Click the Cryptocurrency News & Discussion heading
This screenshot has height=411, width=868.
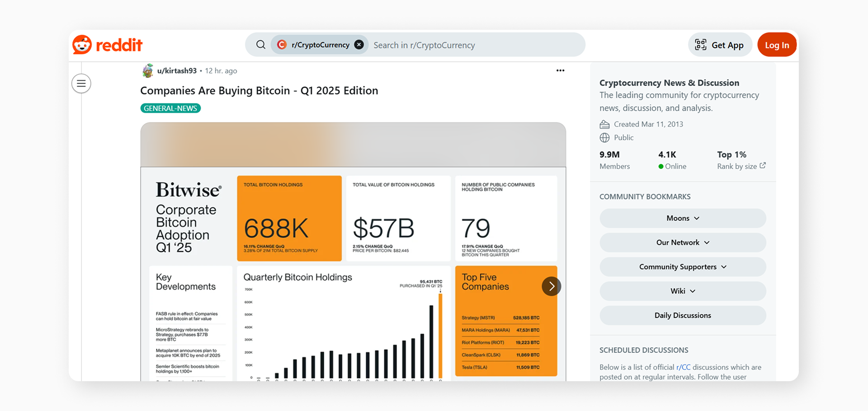669,83
